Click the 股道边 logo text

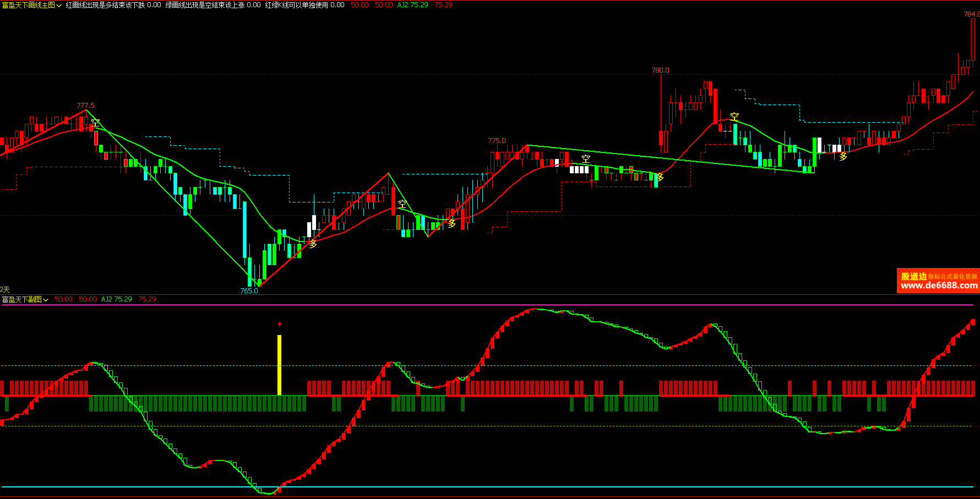coord(913,276)
